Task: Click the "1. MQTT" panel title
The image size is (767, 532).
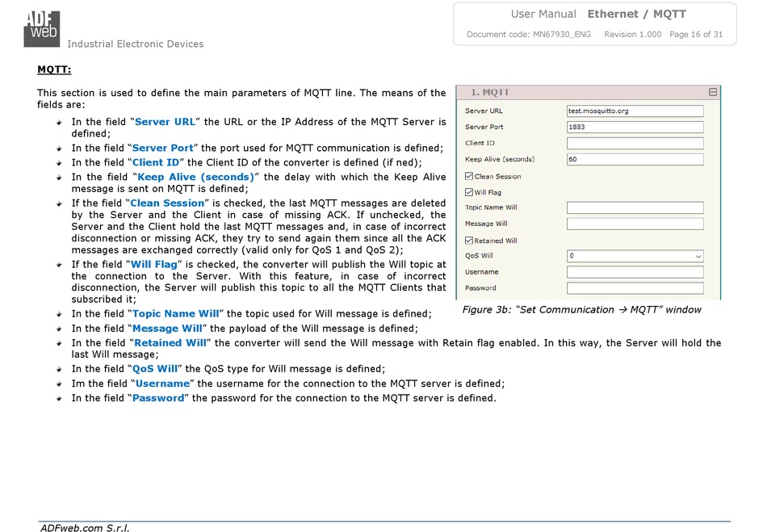Action: (489, 92)
